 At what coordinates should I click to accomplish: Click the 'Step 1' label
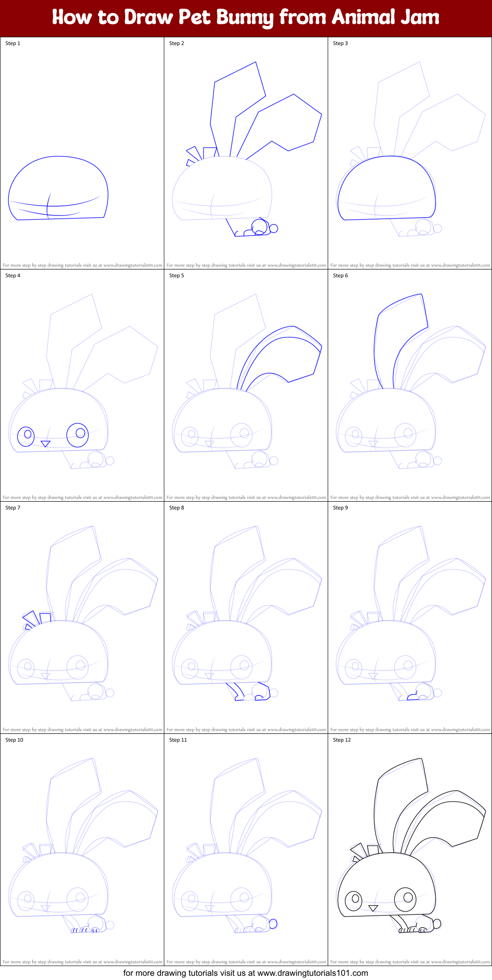(13, 43)
